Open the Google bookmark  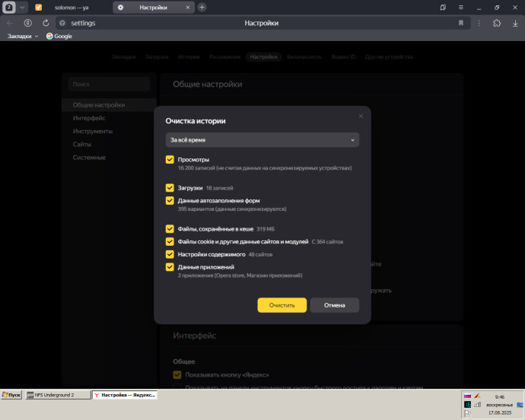coord(59,37)
